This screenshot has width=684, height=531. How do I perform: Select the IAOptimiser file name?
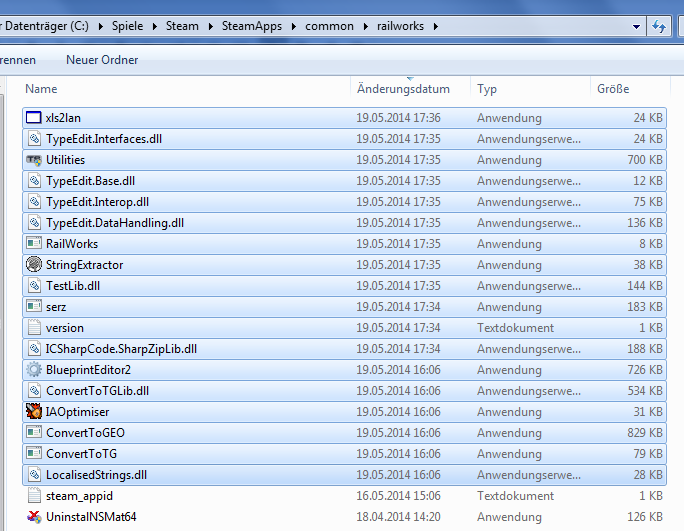[x=78, y=412]
